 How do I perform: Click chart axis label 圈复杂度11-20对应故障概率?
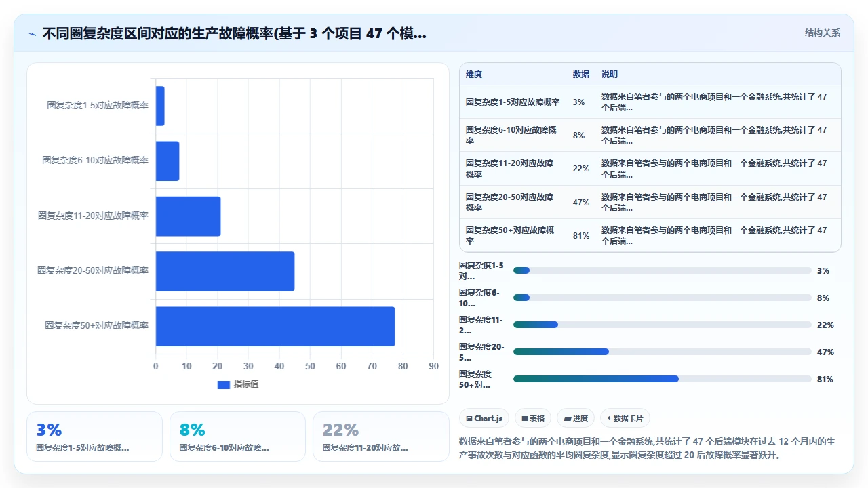tap(94, 216)
